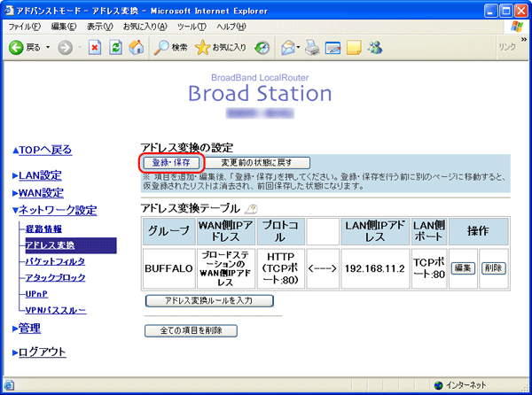Open the パケットフィルタ sidebar link
This screenshot has width=532, height=395.
click(55, 261)
